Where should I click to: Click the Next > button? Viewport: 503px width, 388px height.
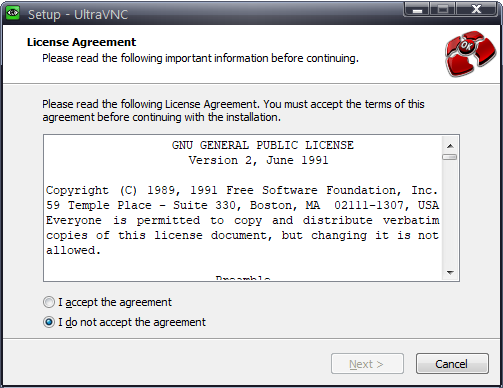click(x=367, y=364)
